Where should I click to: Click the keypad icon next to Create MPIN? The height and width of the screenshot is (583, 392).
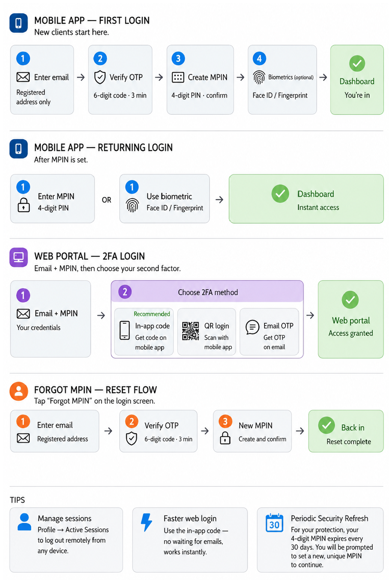coord(178,77)
